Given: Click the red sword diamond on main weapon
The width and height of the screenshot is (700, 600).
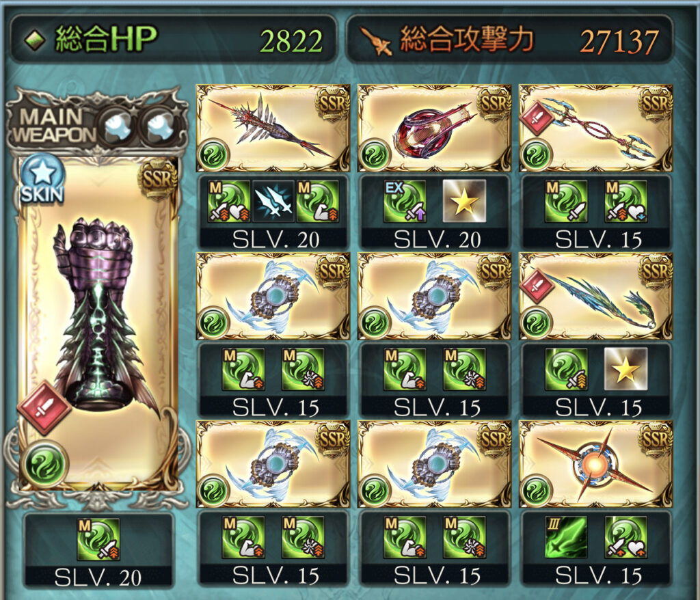Looking at the screenshot, I should coord(44,407).
